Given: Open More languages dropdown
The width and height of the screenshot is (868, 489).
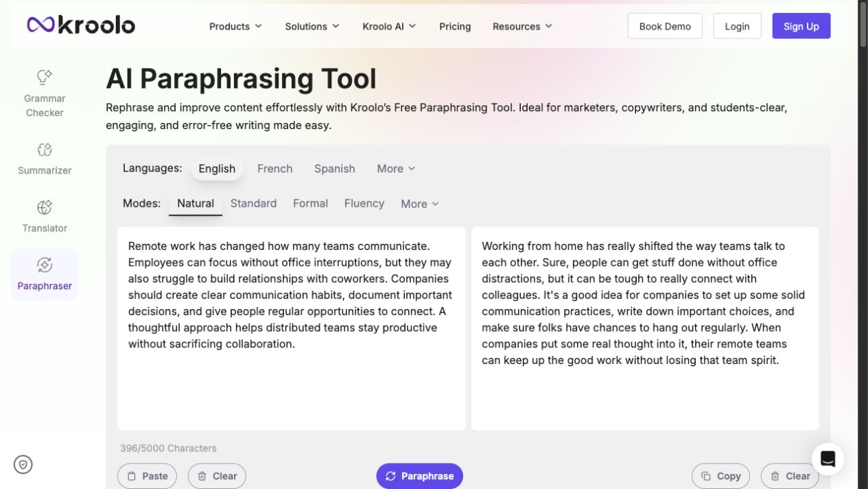Looking at the screenshot, I should tap(396, 168).
